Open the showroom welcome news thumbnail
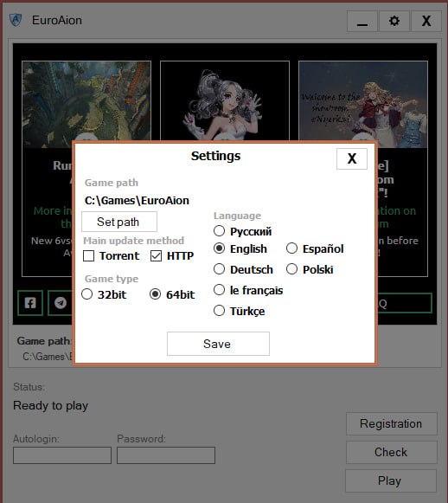The image size is (448, 503). click(x=363, y=105)
